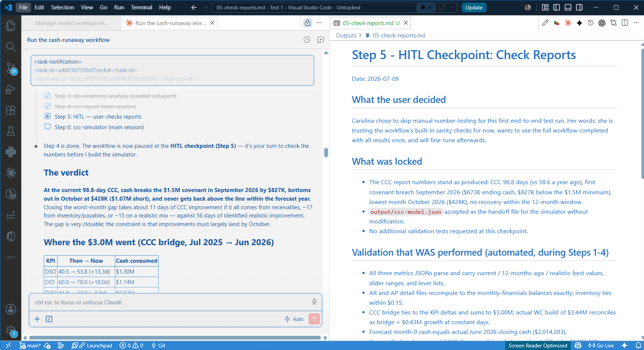The image size is (644, 350).
Task: Click the slash command icon below chat input
Action: click(x=49, y=319)
